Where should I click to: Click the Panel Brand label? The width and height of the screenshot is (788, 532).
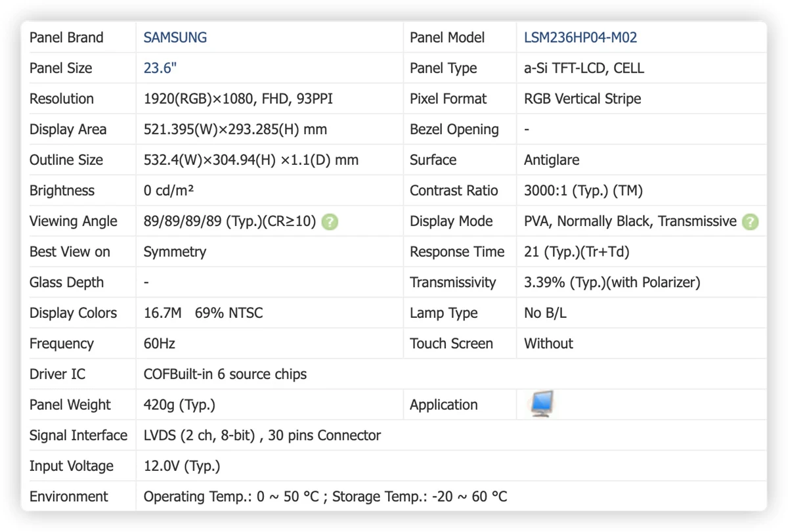click(66, 37)
